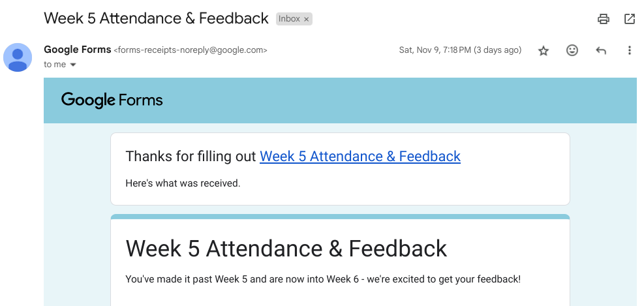This screenshot has height=306, width=644.
Task: Click the large Week 5 form title heading
Action: pos(286,249)
